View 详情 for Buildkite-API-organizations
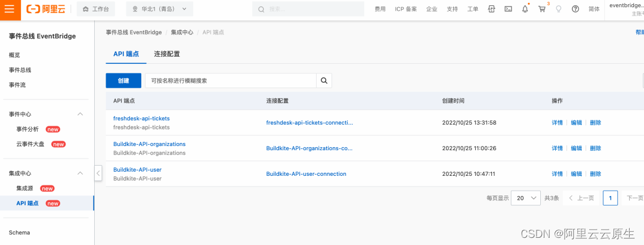Screen dimensions: 644x245 558,148
